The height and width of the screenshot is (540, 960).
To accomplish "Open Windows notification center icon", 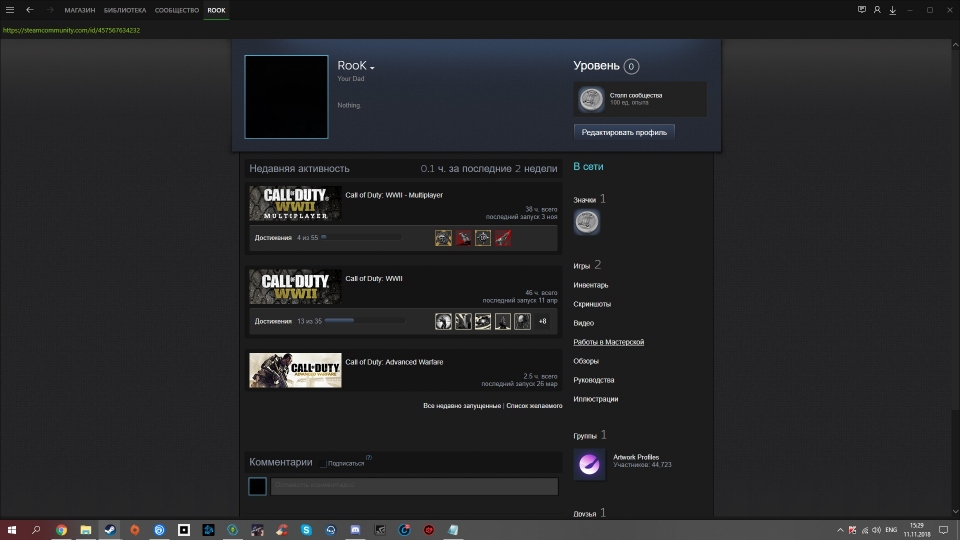I will [943, 530].
